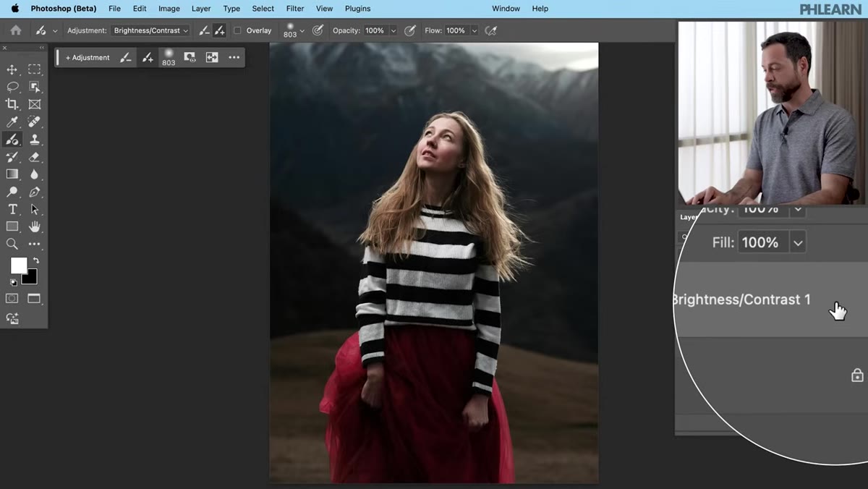Click the pressure-for-size icon after brush picker
The image size is (868, 489).
[318, 30]
